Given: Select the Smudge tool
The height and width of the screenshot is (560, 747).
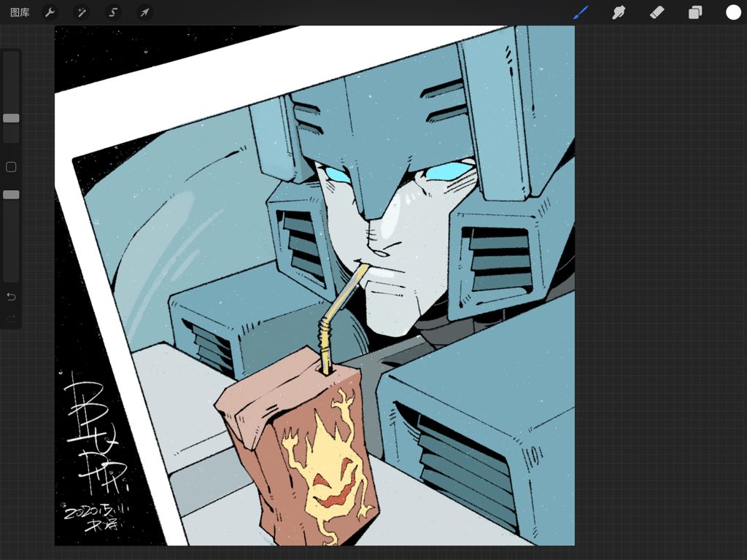Looking at the screenshot, I should point(619,12).
